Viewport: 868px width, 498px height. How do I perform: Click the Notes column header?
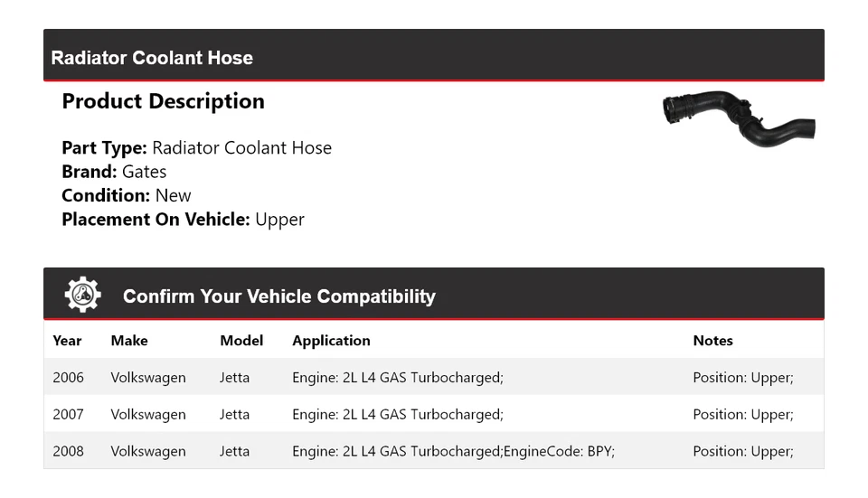pos(712,341)
